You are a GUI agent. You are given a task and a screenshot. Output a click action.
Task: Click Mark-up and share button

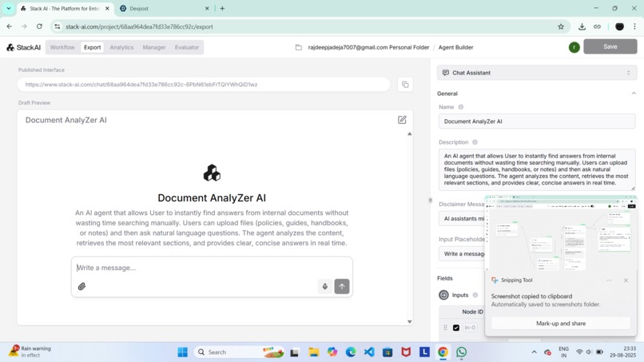click(561, 324)
